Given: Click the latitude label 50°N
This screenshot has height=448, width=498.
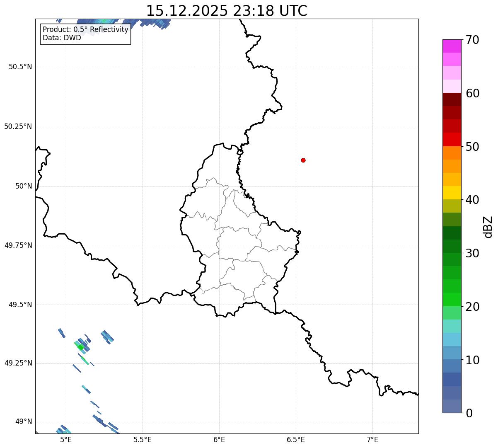Looking at the screenshot, I should (x=24, y=186).
